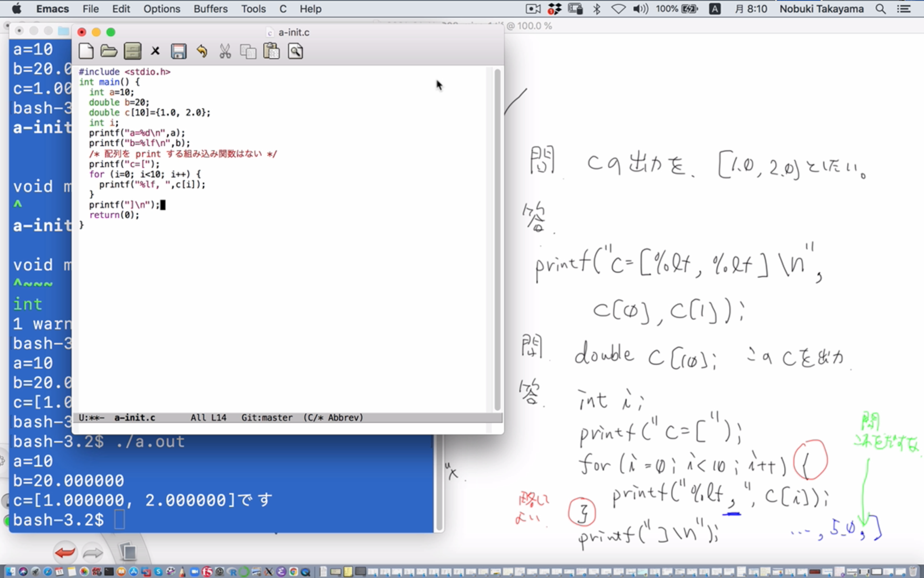Click the screen recording camera menu bar icon
This screenshot has height=578, width=924.
click(533, 8)
